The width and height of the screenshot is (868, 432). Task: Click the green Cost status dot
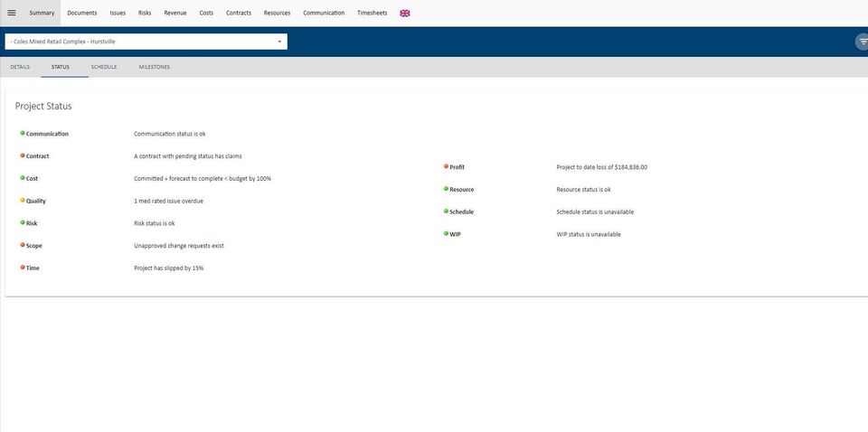(23, 178)
